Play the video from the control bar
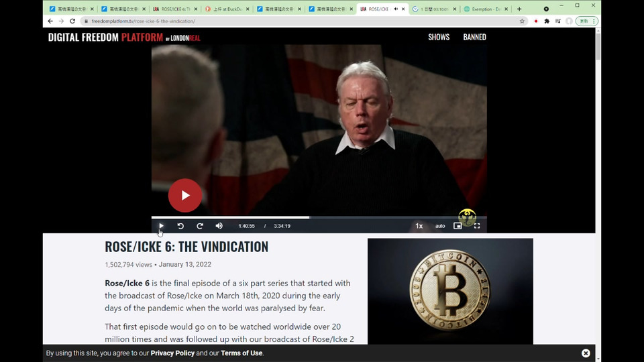This screenshot has height=362, width=644. (161, 226)
